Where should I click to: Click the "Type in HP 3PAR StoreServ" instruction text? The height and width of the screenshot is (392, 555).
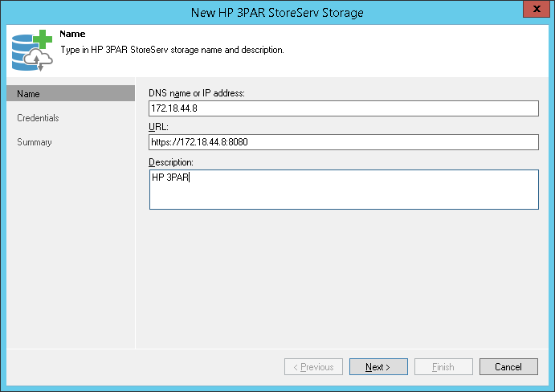pyautogui.click(x=173, y=50)
